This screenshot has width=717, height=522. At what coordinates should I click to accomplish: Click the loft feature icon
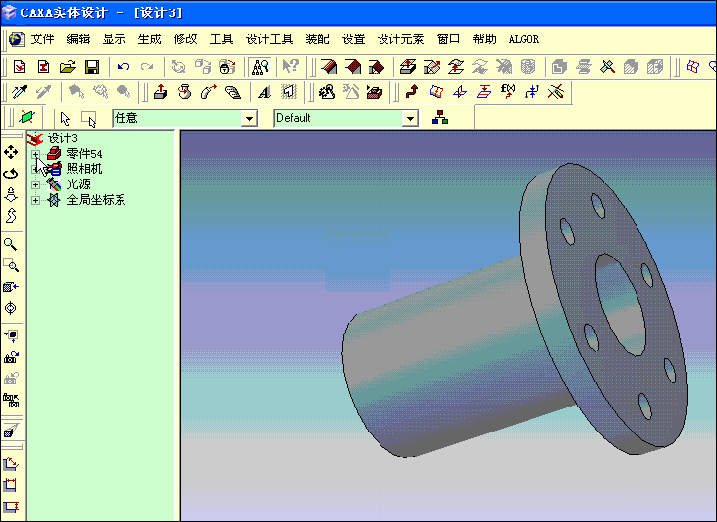pos(233,92)
